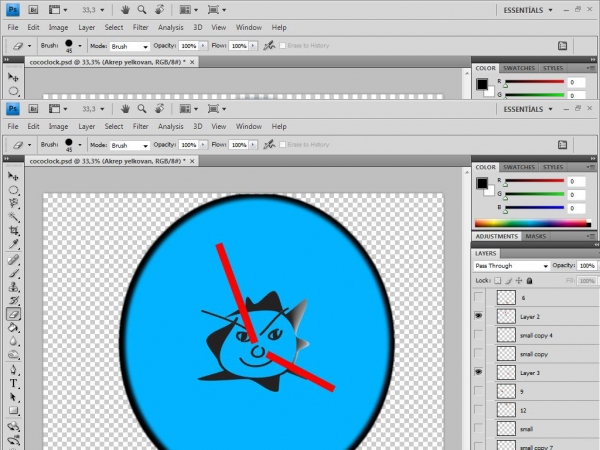This screenshot has width=600, height=450.
Task: Click the Zoom tool icon in lower application bar
Action: pos(142,109)
